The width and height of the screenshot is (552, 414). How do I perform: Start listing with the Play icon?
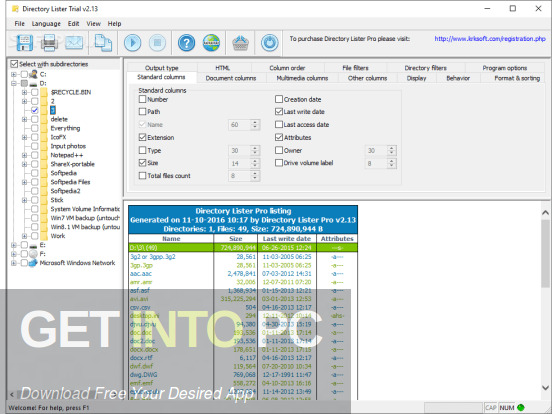pos(133,43)
